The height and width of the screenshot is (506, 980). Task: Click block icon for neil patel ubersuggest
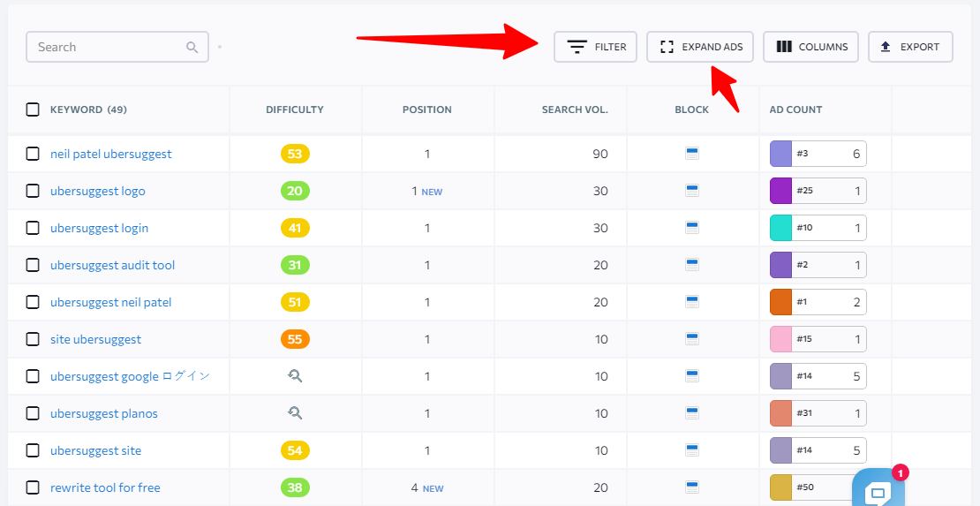coord(692,154)
